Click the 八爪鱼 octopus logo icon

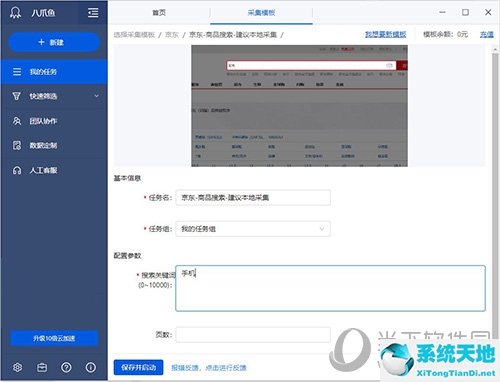(x=15, y=13)
